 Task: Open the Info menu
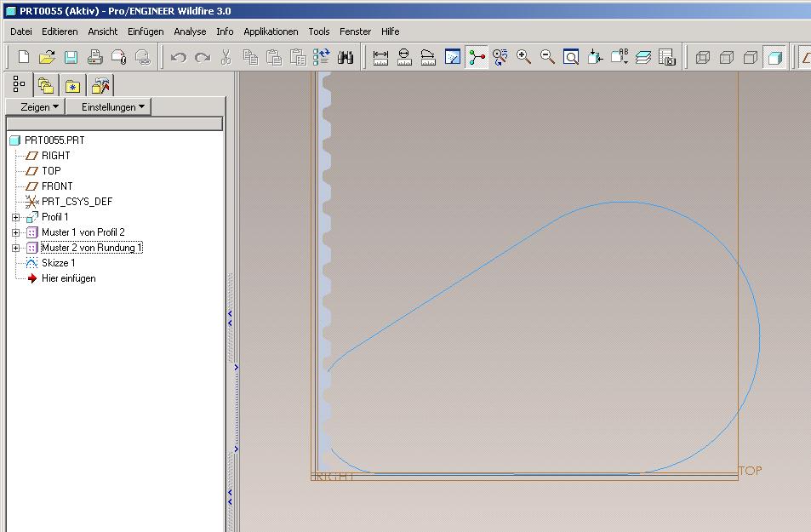pos(225,31)
